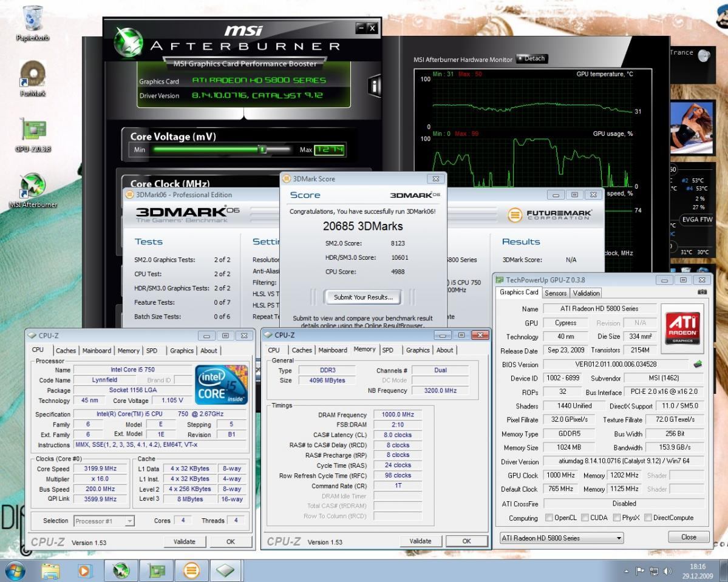Enable the PhysX checkbox in GPU-Z

point(616,518)
